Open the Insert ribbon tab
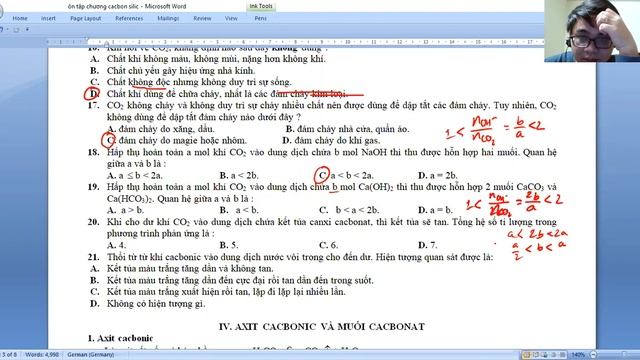The width and height of the screenshot is (640, 360). [48, 18]
